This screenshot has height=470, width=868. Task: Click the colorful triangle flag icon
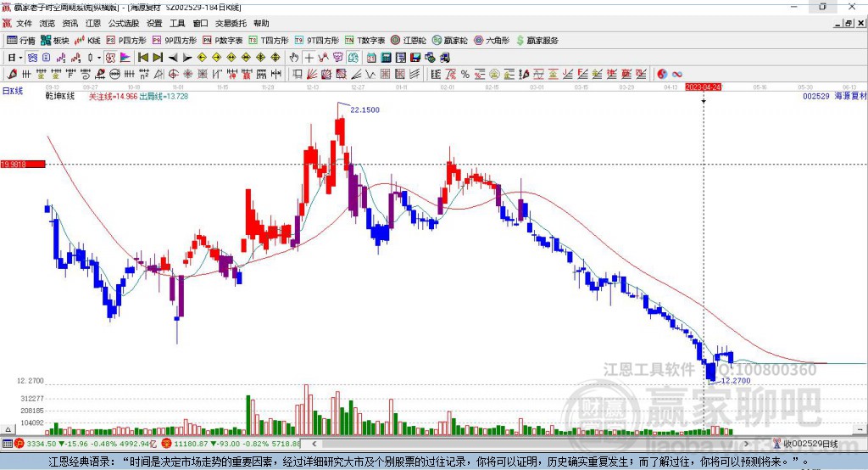[125, 58]
